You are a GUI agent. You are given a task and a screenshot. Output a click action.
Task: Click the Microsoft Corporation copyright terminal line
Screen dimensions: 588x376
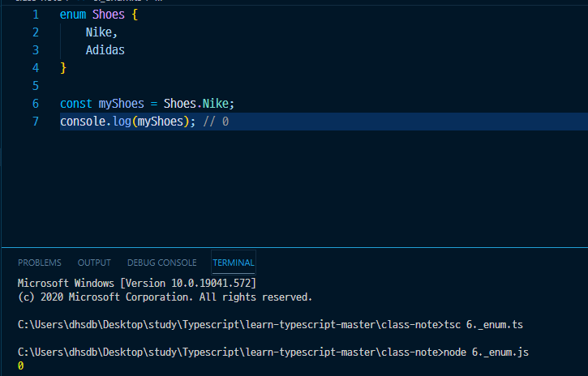click(165, 297)
